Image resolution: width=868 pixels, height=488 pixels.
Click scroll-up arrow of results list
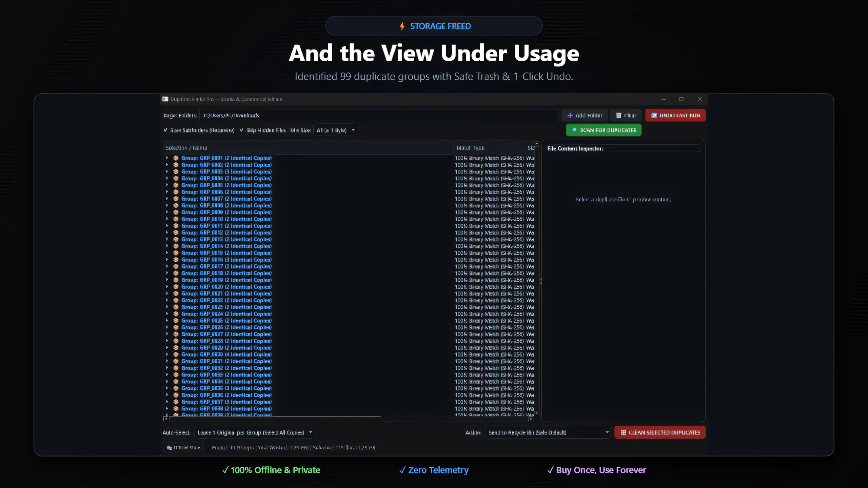coord(536,143)
